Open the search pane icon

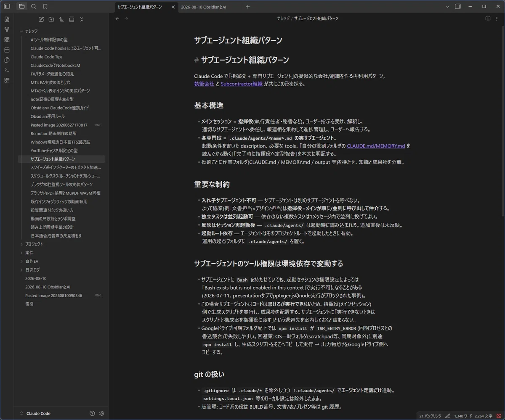(34, 6)
